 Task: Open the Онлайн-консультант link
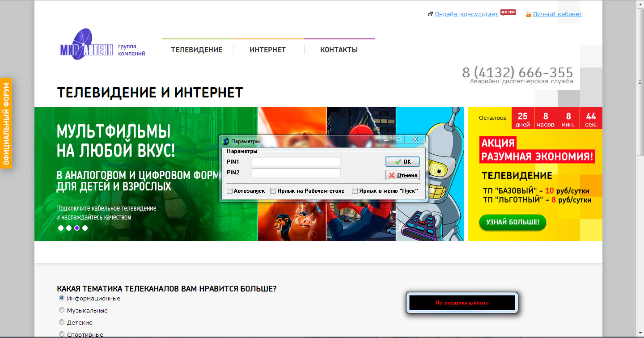tap(466, 14)
